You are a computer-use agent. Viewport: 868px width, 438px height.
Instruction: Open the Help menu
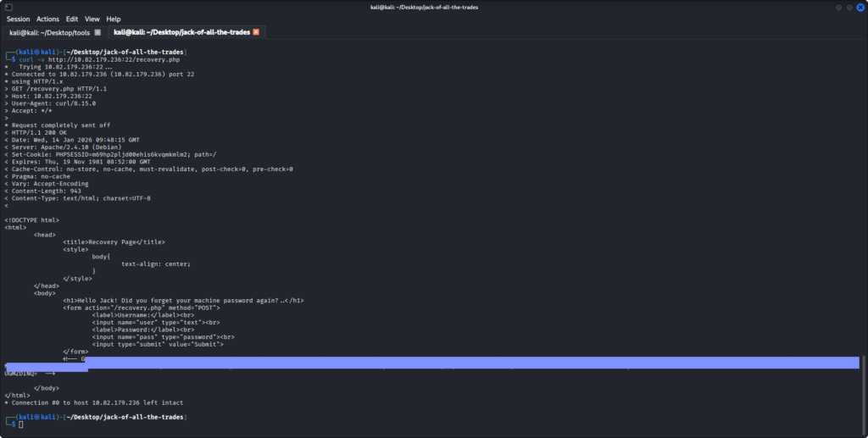coord(114,19)
